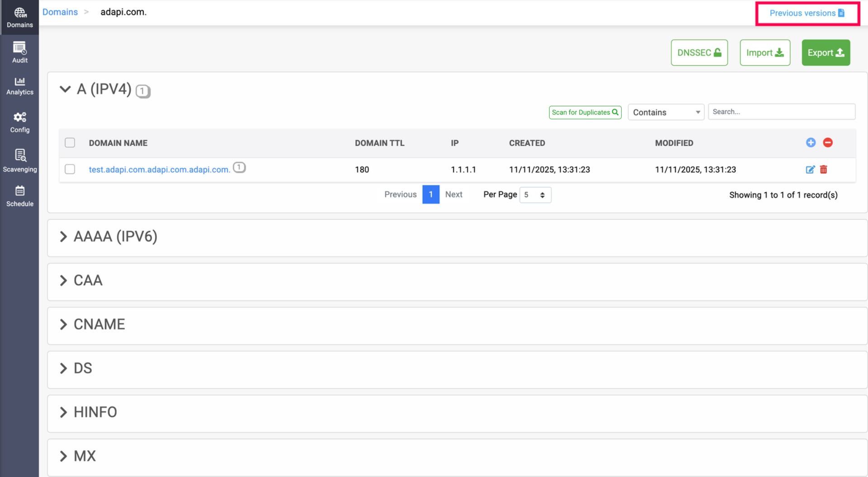868x477 pixels.
Task: Check the test.adapi.com record row checkbox
Action: click(x=70, y=170)
